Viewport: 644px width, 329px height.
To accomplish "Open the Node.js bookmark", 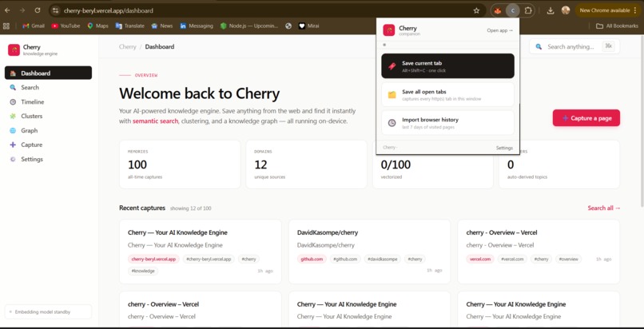I will pos(249,26).
